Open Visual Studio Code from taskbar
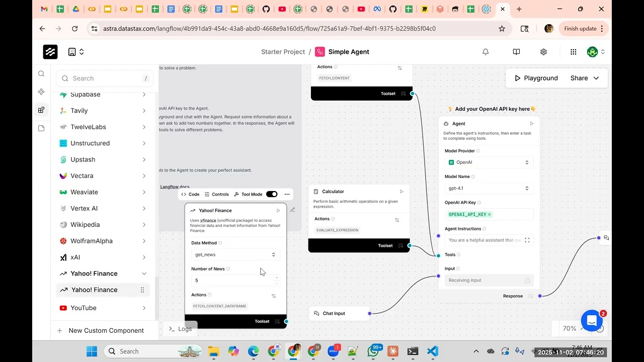Screen dimensions: 644x362 (432, 351)
